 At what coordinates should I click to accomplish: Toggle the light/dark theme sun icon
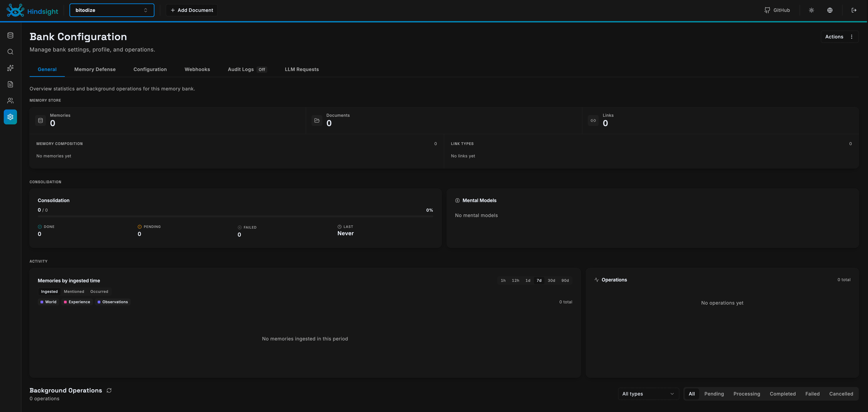coord(811,10)
